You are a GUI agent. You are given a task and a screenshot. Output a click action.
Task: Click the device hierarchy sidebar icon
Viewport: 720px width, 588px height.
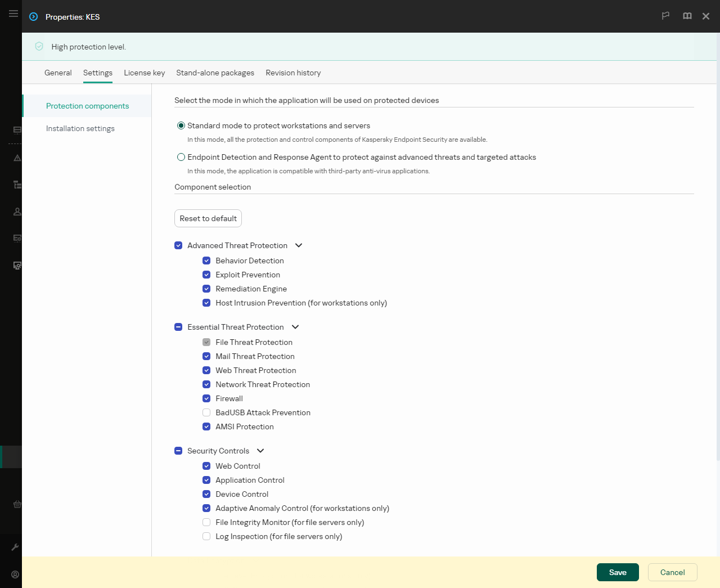[x=17, y=185]
